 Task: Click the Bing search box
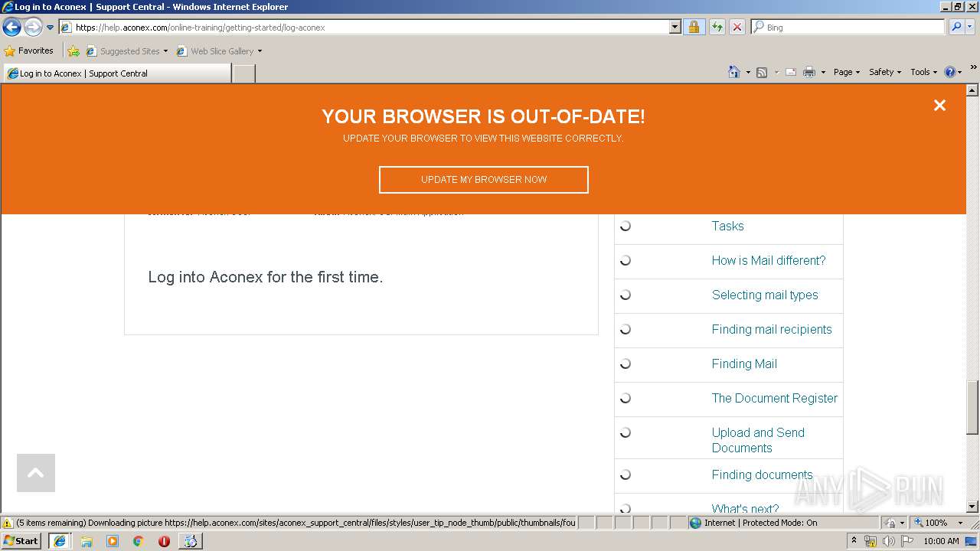click(x=848, y=27)
